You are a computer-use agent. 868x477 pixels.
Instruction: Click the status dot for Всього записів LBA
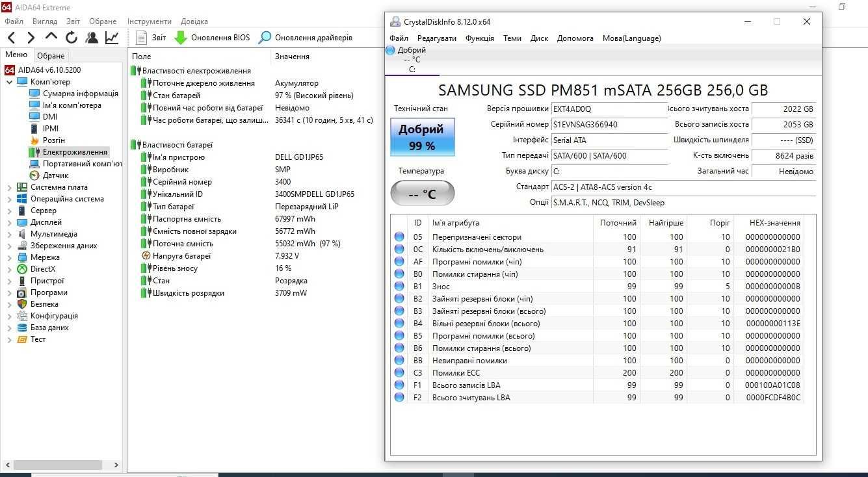[399, 385]
